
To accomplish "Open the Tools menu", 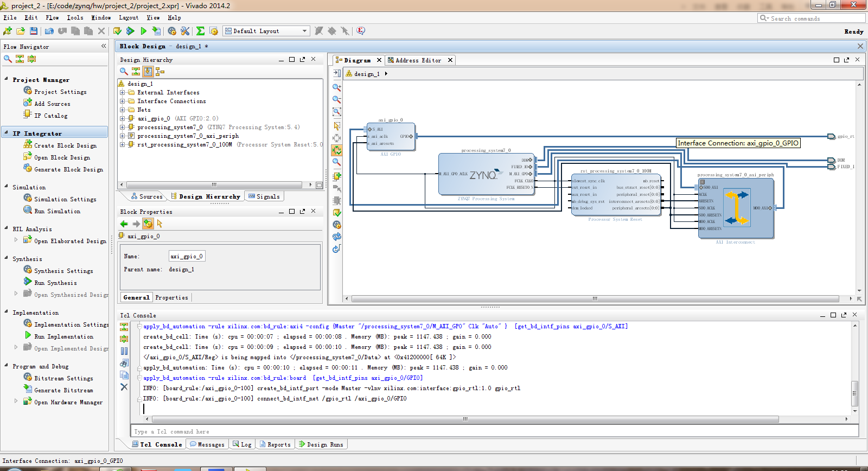I will click(75, 18).
